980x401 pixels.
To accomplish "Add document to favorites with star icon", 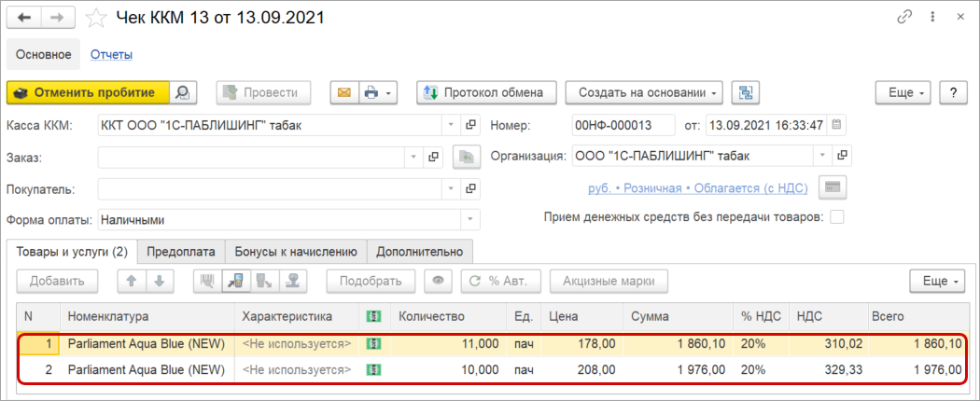I will coord(95,18).
